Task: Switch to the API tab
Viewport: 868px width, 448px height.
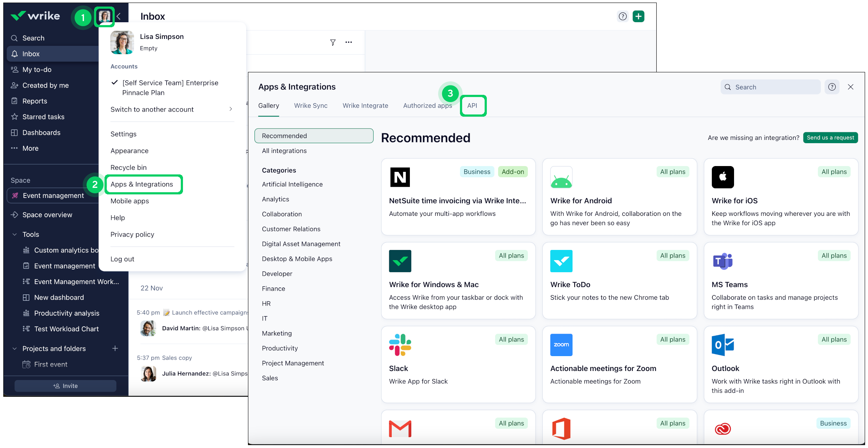Action: click(x=473, y=105)
